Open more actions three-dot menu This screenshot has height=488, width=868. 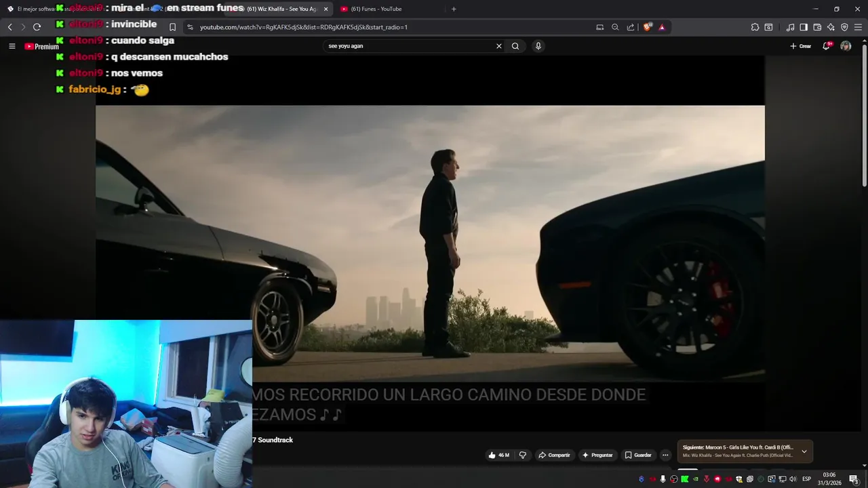click(665, 455)
